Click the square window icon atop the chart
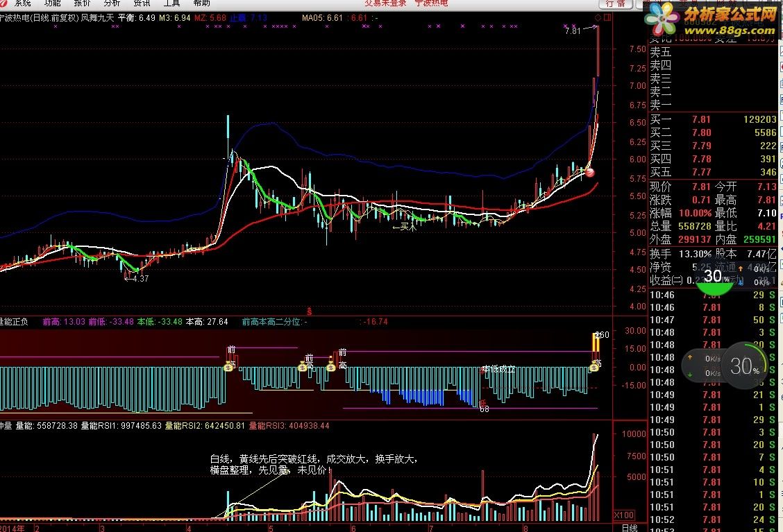783x532 pixels. tap(607, 17)
